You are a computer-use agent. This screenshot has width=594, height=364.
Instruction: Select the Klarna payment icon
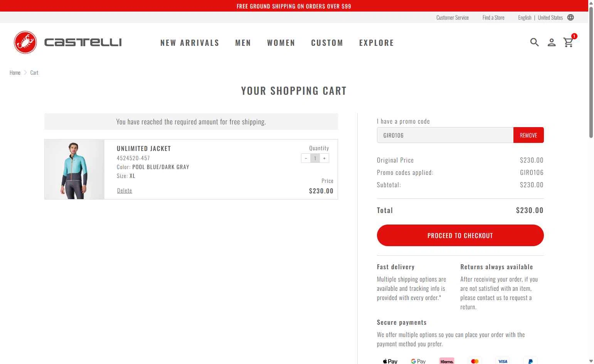coord(447,361)
